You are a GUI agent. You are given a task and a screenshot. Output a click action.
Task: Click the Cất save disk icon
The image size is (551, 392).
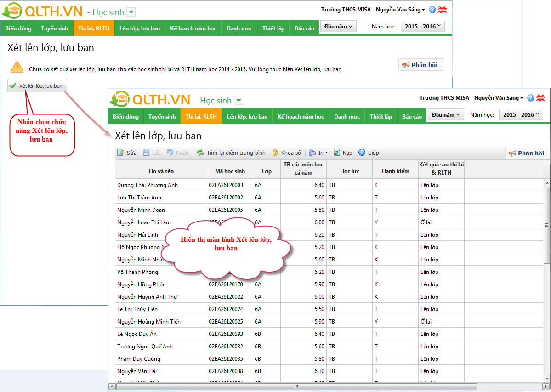pyautogui.click(x=146, y=153)
